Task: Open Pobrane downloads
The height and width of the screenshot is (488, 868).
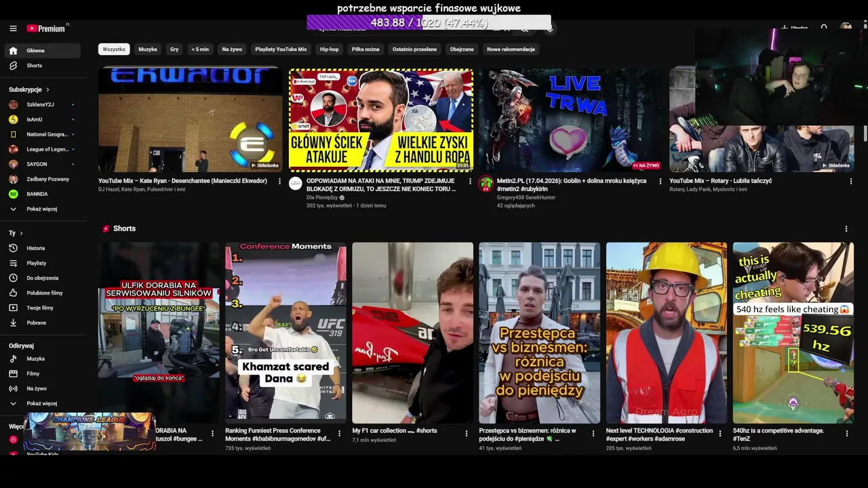Action: [43, 323]
